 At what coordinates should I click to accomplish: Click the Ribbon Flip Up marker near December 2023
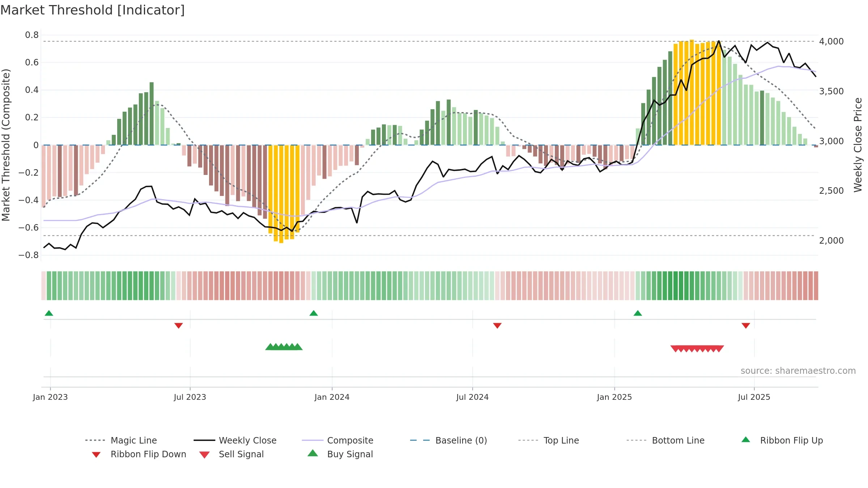pyautogui.click(x=314, y=313)
